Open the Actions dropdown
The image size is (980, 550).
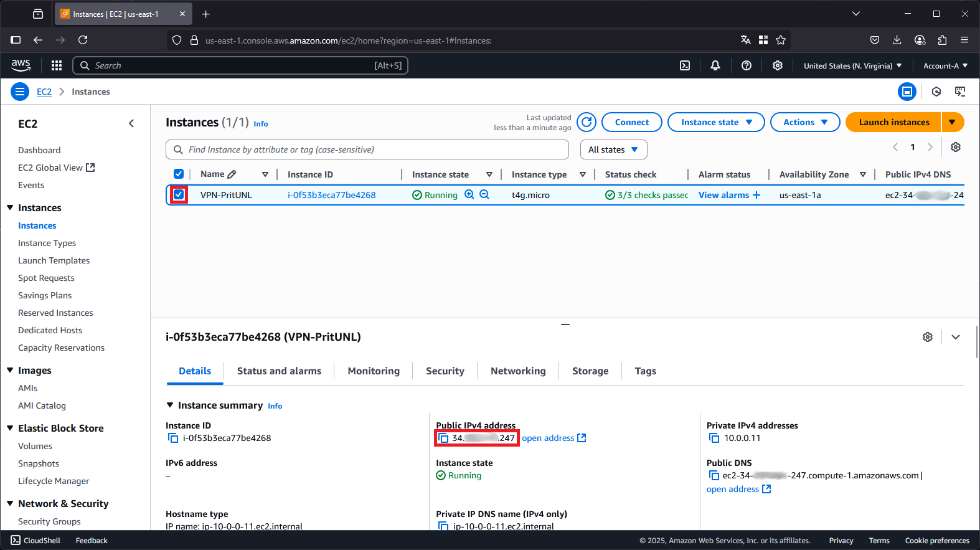tap(805, 122)
